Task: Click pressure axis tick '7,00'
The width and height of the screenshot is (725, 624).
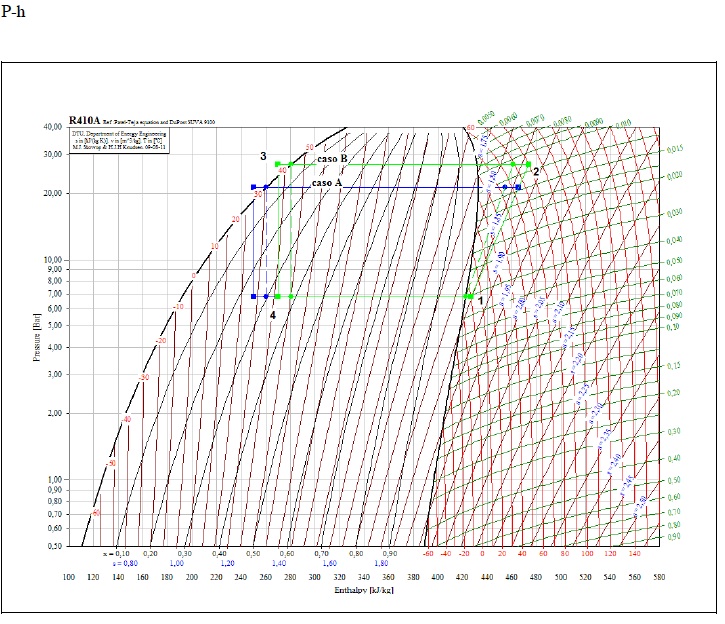Action: coord(55,294)
